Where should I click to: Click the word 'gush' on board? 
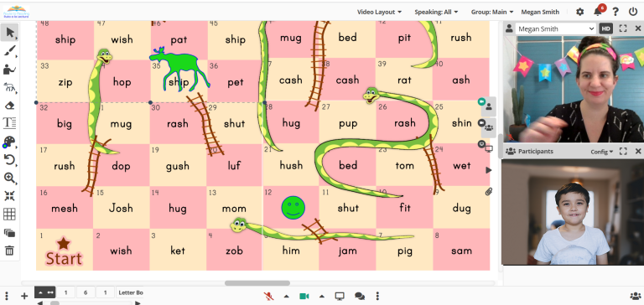178,166
